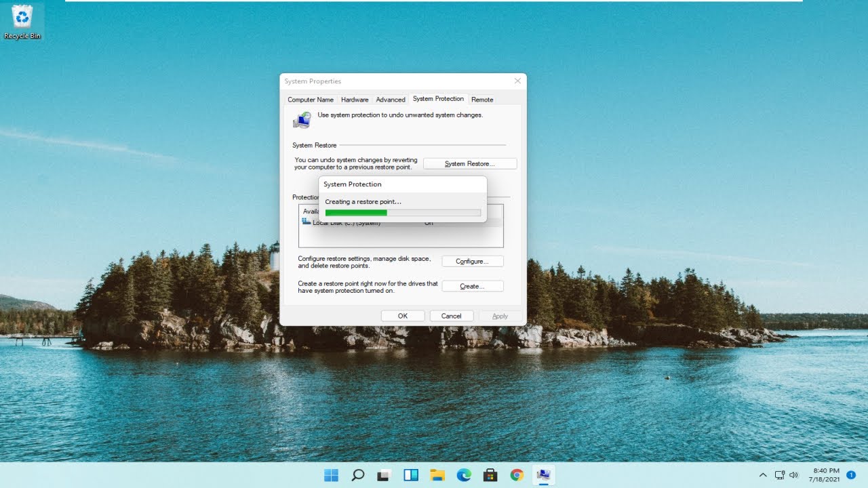Show hidden system tray icons chevron

pos(763,475)
